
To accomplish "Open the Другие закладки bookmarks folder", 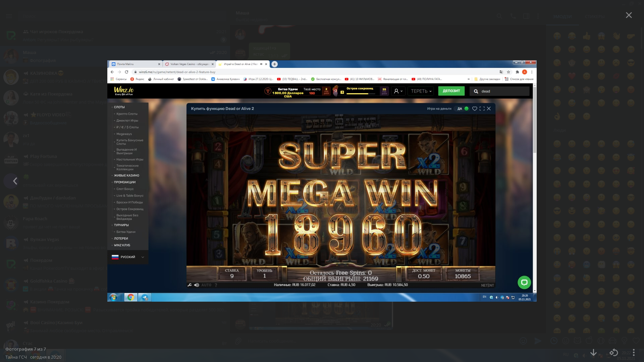I will tap(487, 79).
